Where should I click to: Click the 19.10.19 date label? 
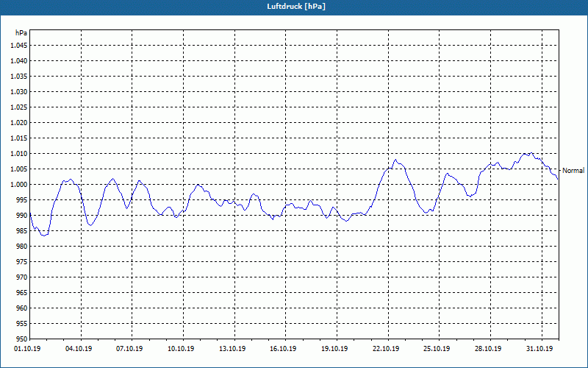pyautogui.click(x=334, y=348)
